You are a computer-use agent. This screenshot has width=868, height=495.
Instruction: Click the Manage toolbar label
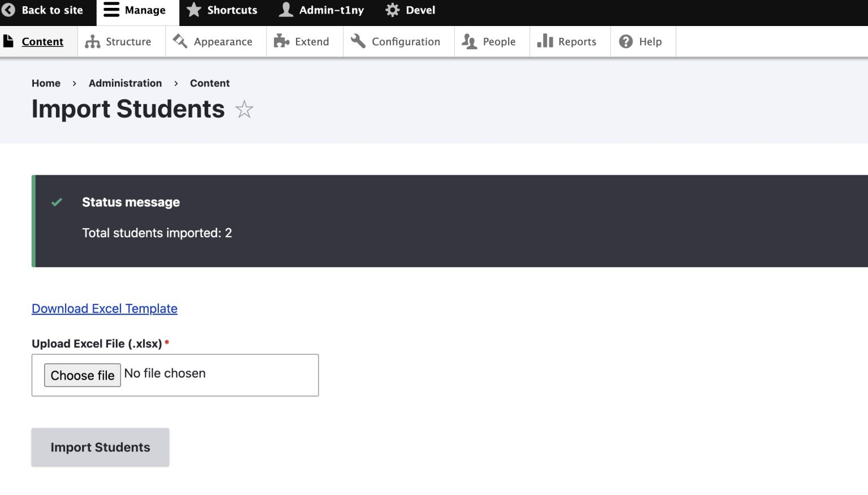(145, 10)
